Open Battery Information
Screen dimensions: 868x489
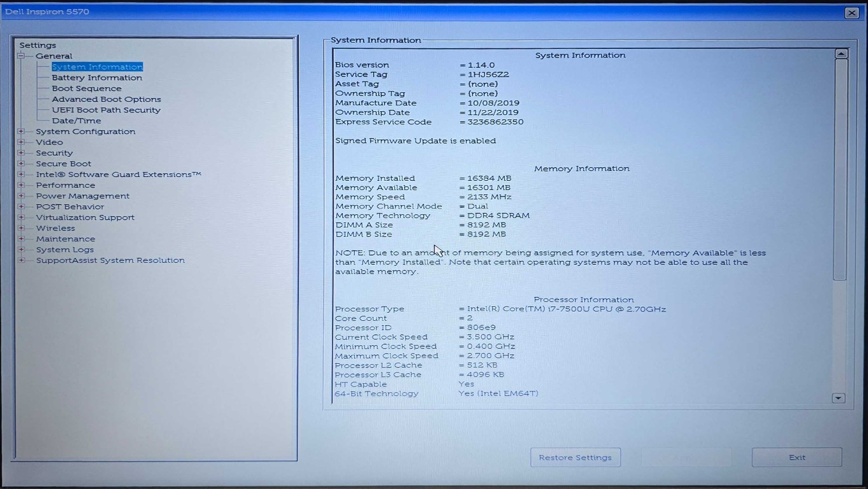click(97, 78)
